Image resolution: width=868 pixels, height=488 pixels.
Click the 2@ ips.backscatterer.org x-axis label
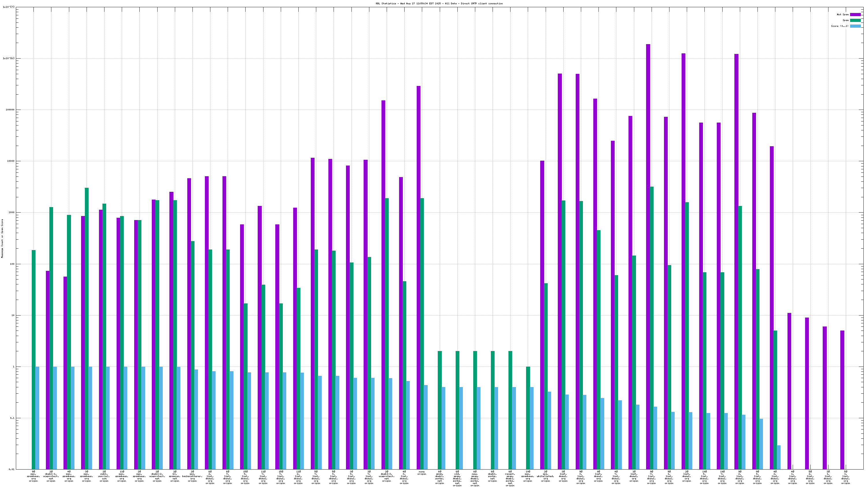pyautogui.click(x=192, y=476)
